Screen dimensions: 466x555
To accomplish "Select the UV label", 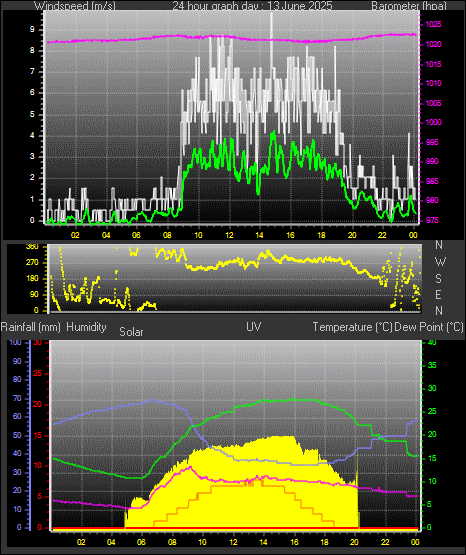I will click(x=254, y=326).
